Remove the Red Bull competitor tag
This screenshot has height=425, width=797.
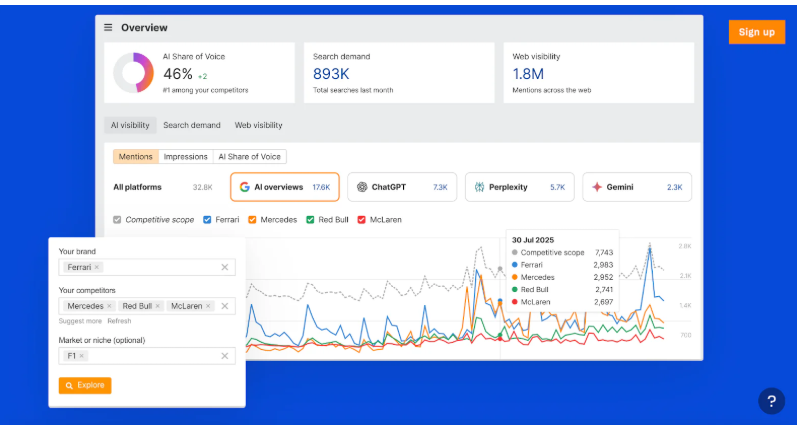tap(157, 306)
